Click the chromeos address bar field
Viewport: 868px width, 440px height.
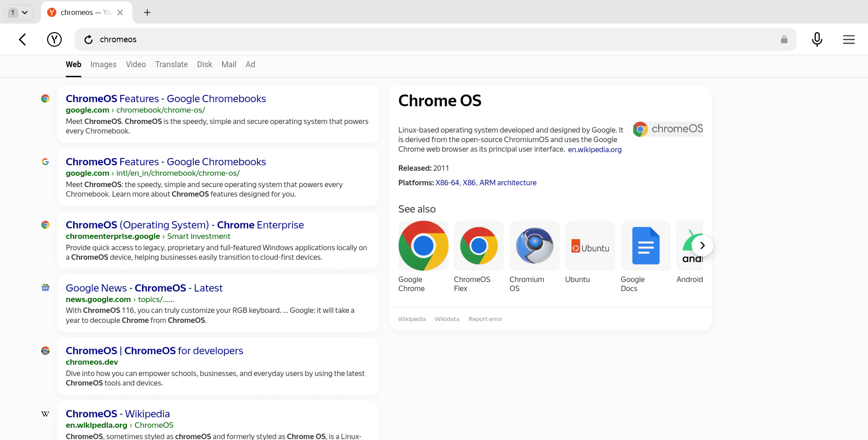click(x=435, y=40)
